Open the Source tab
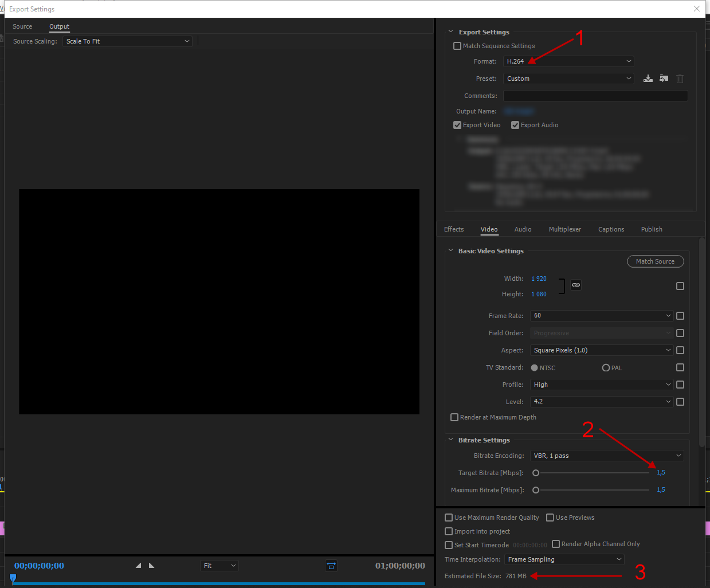The image size is (710, 588). (22, 26)
